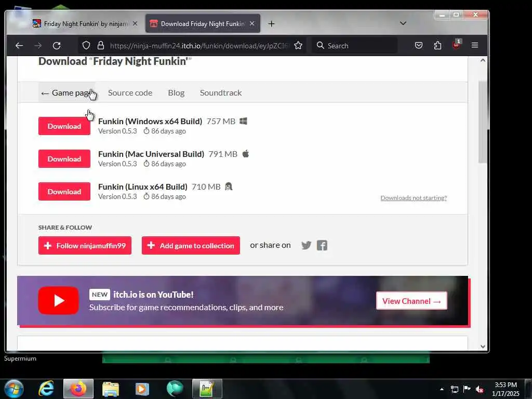Open the Soundtrack tab
Viewport: 532px width, 399px height.
tap(220, 92)
